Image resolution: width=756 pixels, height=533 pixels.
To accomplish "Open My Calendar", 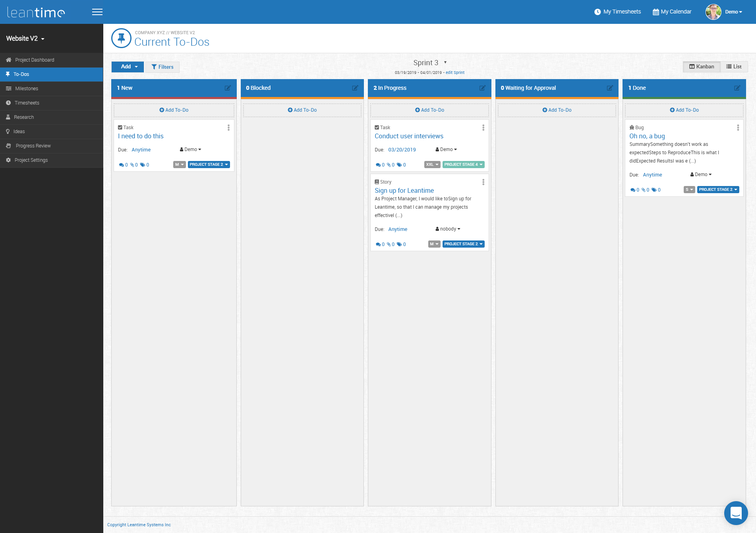I will pyautogui.click(x=672, y=12).
